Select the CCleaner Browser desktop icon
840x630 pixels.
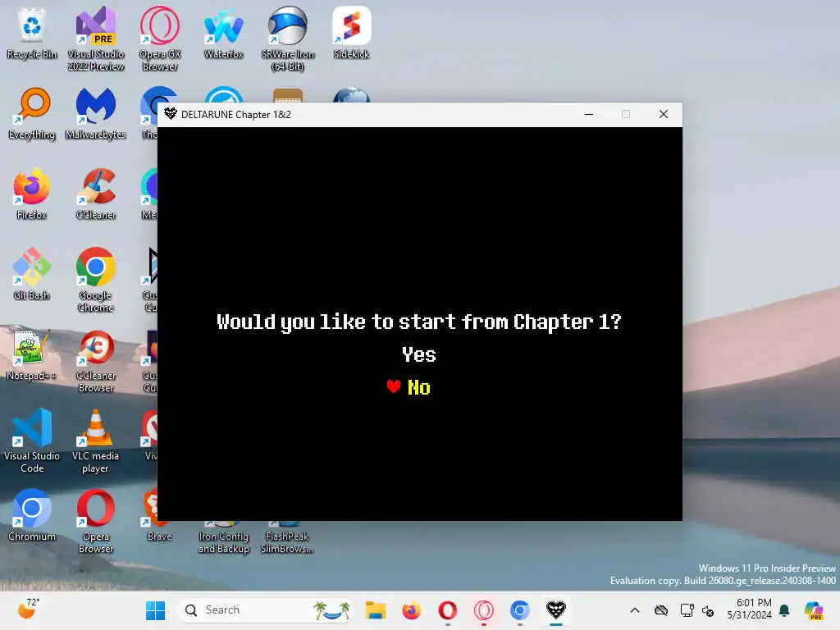pos(96,361)
